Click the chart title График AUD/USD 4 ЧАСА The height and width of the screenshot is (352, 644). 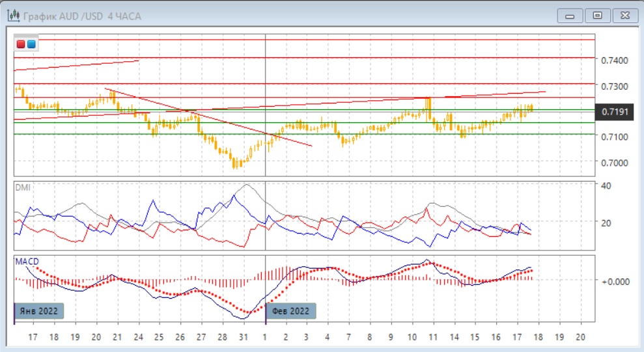pyautogui.click(x=82, y=16)
